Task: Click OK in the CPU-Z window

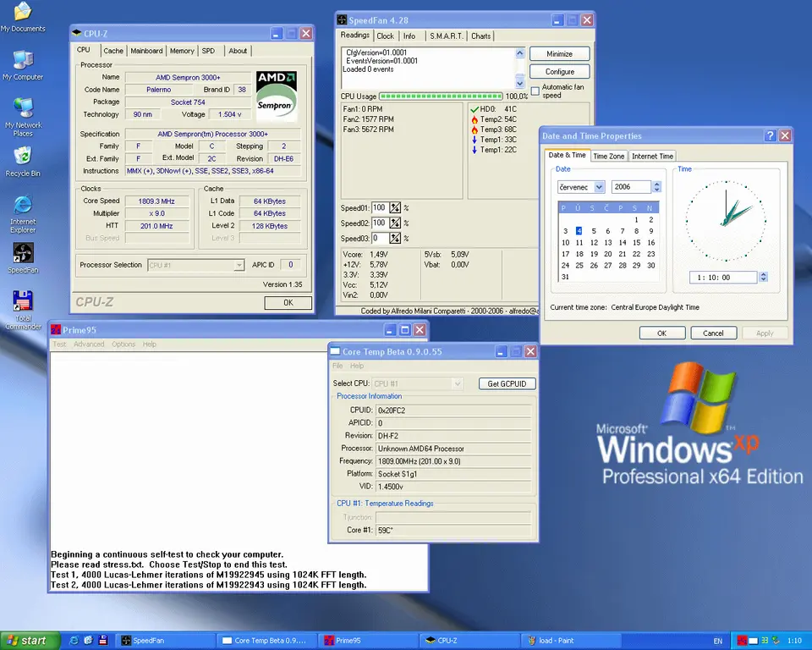Action: (288, 303)
